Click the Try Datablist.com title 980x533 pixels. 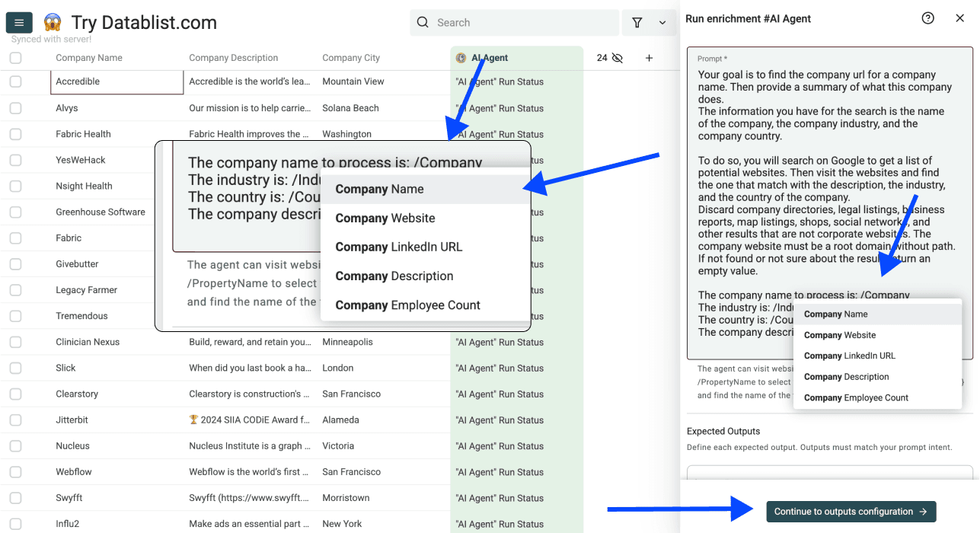(143, 22)
